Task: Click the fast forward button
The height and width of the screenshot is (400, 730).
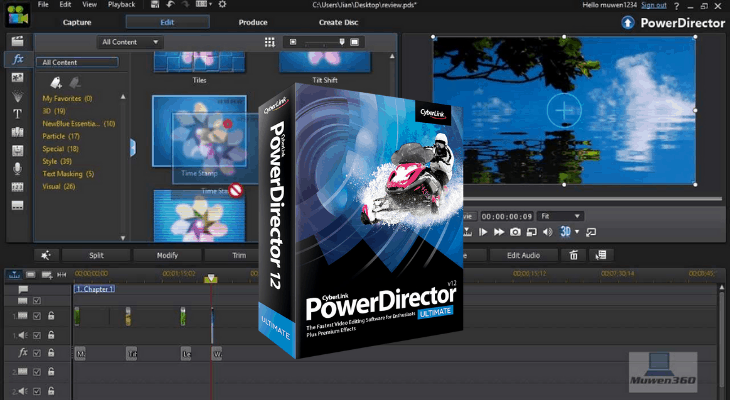Action: (499, 231)
